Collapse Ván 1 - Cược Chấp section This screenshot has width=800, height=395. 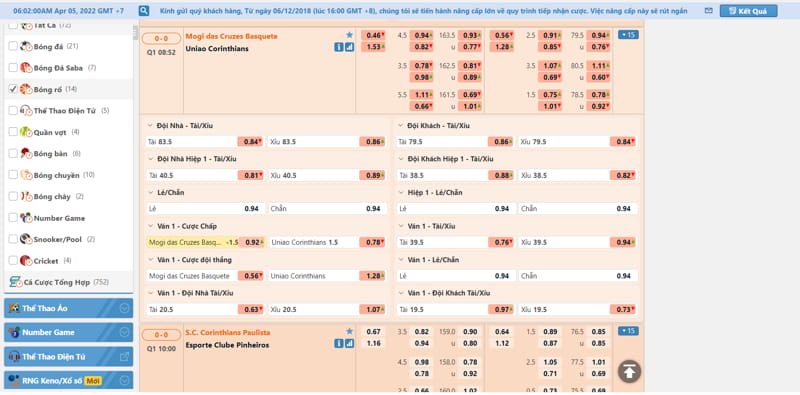coord(150,226)
